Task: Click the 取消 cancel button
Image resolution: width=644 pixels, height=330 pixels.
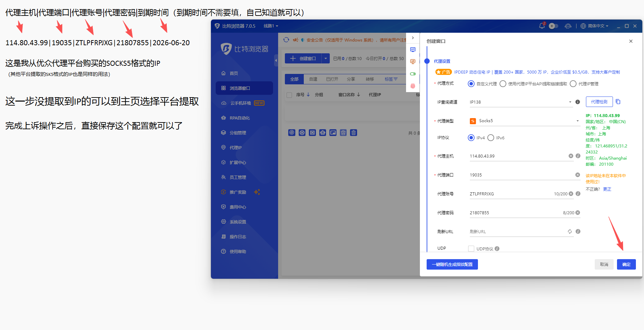Action: pyautogui.click(x=604, y=265)
